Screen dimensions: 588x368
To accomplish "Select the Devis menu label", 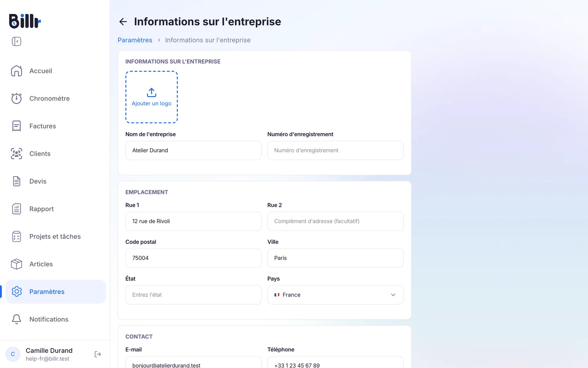I will pos(38,181).
